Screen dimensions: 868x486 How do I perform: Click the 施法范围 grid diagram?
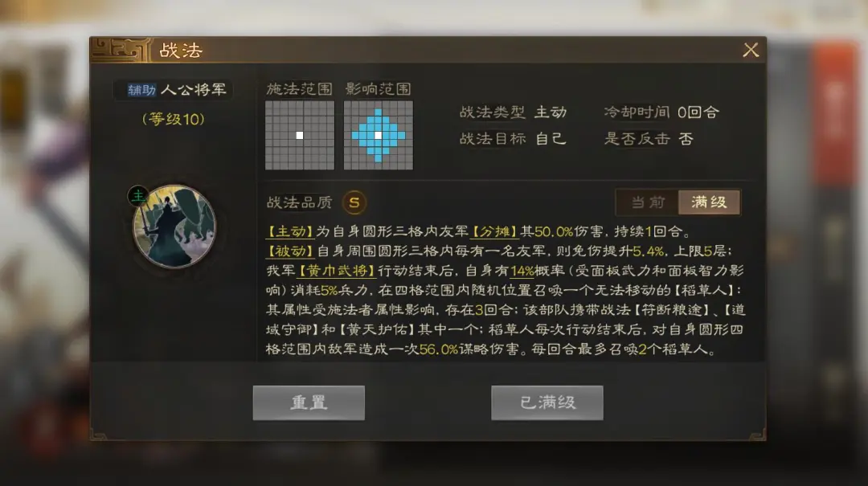point(300,135)
